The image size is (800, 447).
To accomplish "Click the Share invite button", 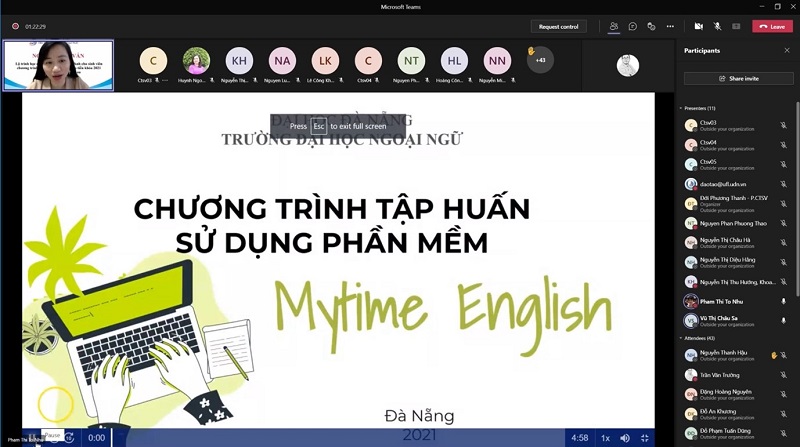I will (x=738, y=78).
